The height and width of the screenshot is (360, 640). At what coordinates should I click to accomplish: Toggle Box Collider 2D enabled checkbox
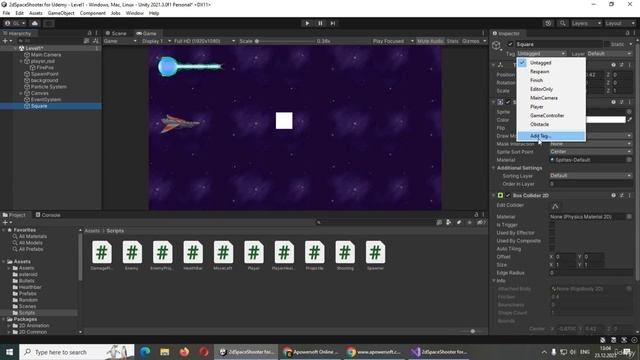click(508, 196)
